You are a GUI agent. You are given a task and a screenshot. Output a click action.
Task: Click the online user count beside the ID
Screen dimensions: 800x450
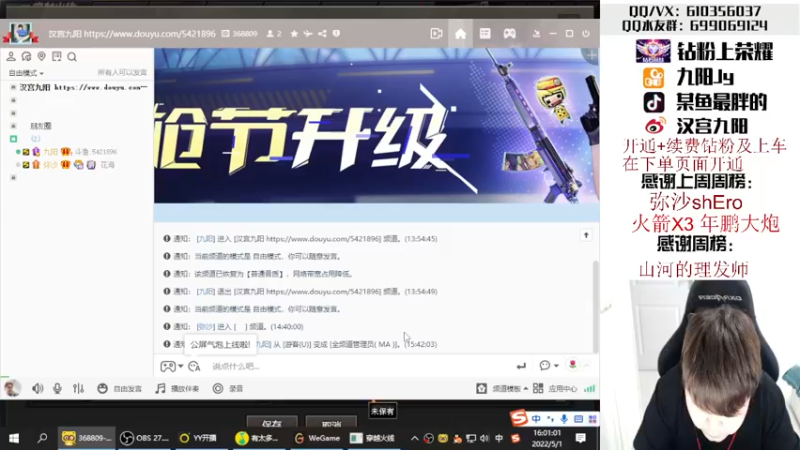tap(274, 34)
